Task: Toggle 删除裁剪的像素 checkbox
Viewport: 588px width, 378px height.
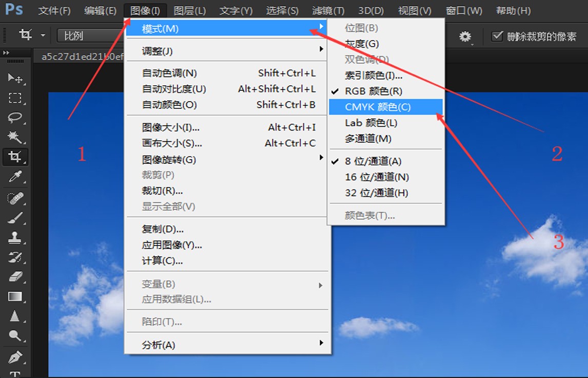Action: click(497, 36)
